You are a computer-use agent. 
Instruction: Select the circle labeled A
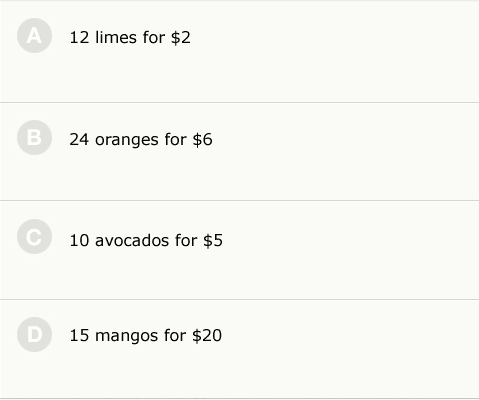[x=34, y=36]
